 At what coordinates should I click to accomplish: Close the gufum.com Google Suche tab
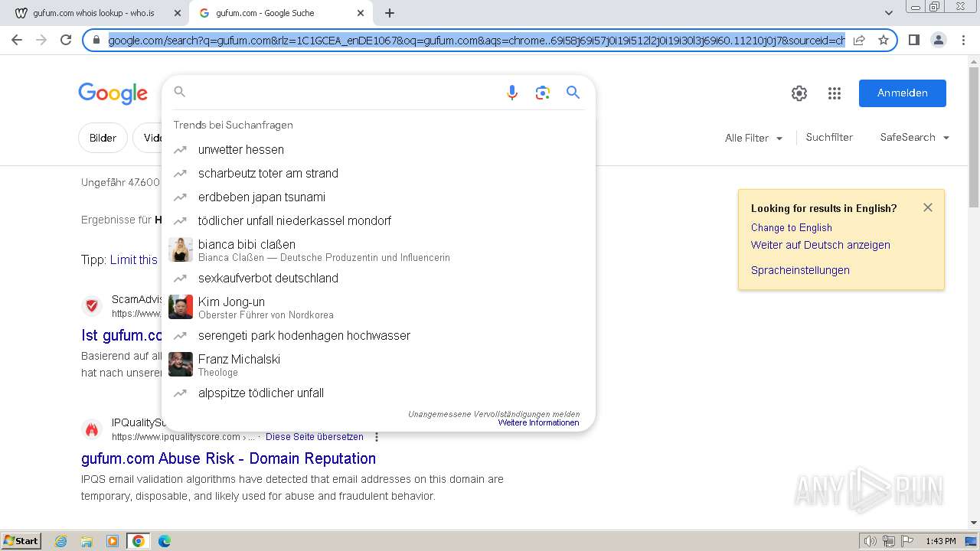click(361, 13)
